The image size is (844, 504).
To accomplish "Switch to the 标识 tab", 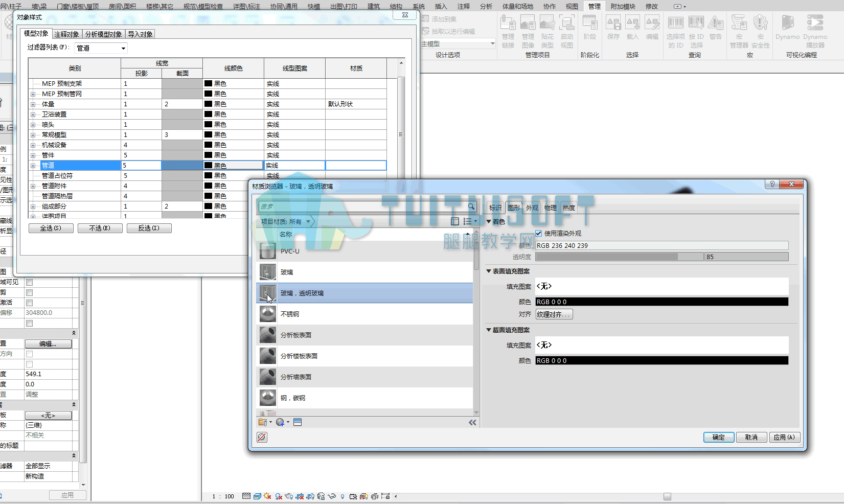I will [495, 208].
